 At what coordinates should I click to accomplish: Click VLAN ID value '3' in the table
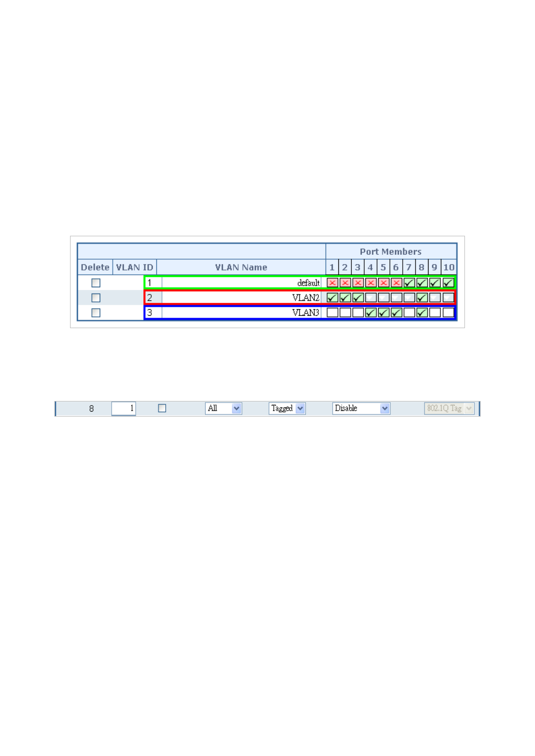(x=150, y=312)
